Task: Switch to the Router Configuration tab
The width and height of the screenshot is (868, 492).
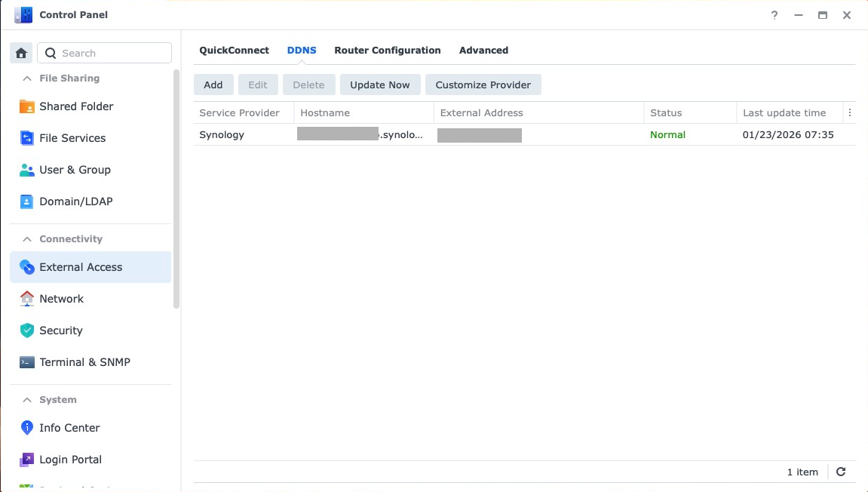Action: [388, 51]
